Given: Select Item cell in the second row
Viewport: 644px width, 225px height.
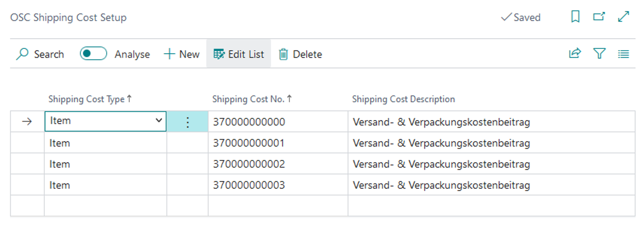Looking at the screenshot, I should coord(105,143).
